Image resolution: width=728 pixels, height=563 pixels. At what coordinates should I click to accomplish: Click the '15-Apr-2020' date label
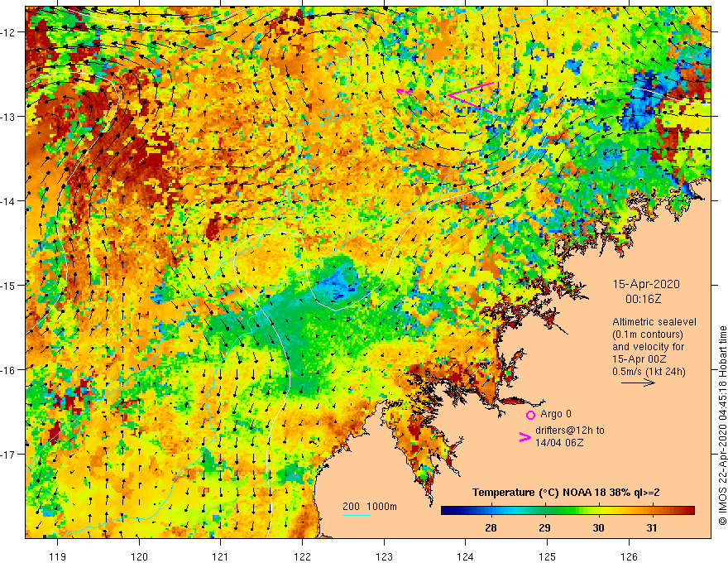coord(646,284)
